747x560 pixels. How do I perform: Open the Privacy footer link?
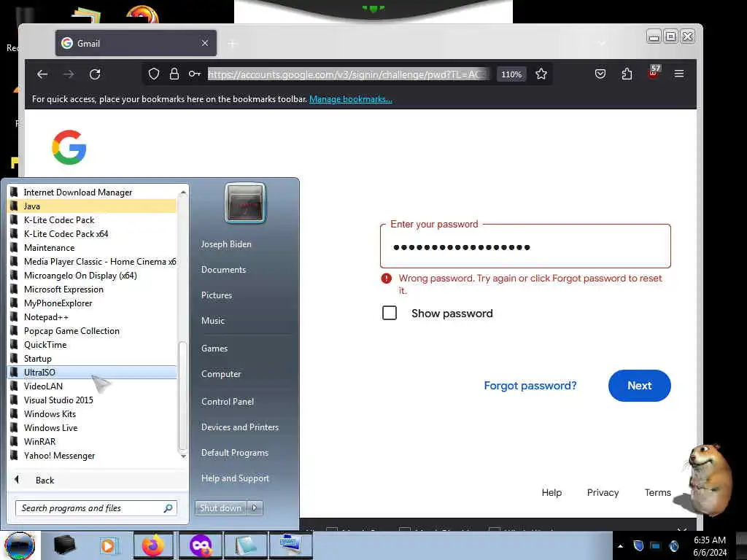(x=603, y=493)
